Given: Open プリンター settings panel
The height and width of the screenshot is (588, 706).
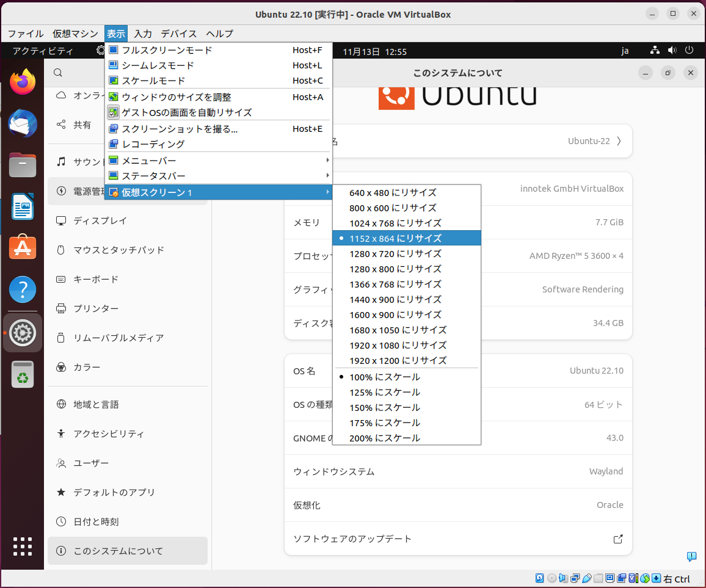Looking at the screenshot, I should click(x=128, y=308).
